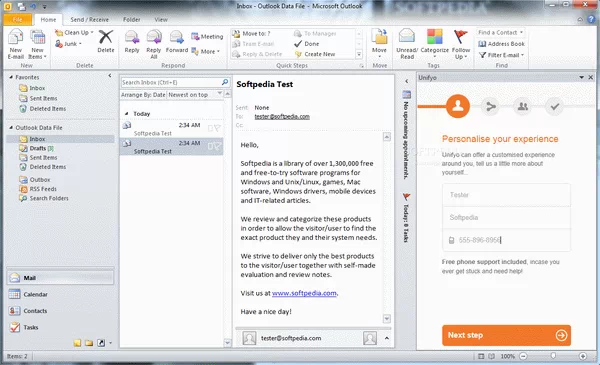
Task: Click the Unifyo profile step icon
Action: [x=458, y=106]
